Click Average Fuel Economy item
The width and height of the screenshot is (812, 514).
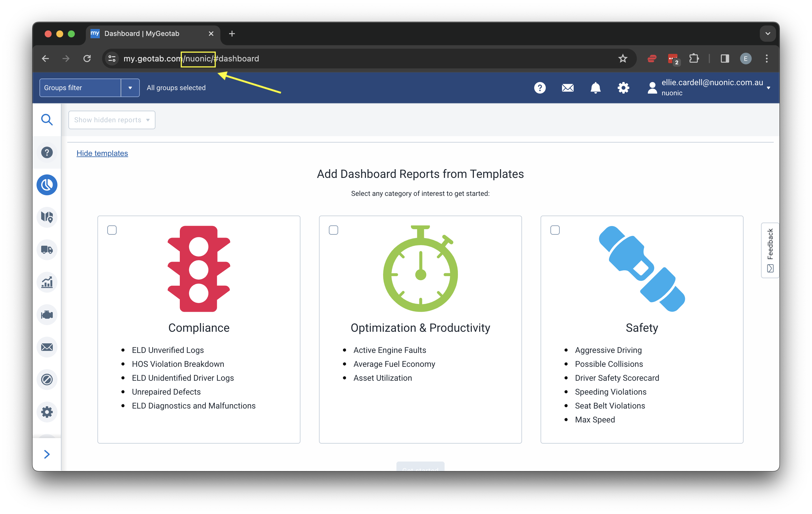(394, 364)
